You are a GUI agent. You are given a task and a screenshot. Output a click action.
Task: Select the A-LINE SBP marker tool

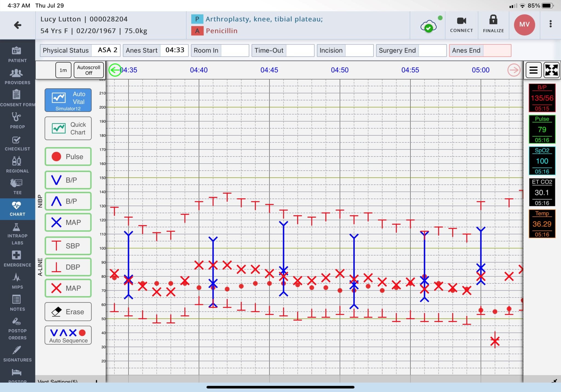tap(68, 246)
